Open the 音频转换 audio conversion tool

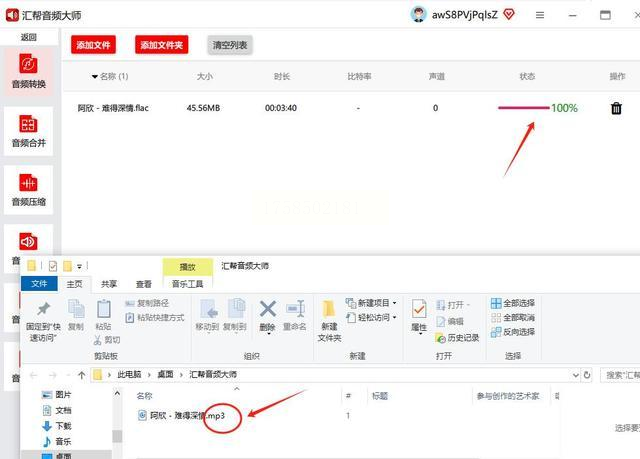tap(28, 71)
